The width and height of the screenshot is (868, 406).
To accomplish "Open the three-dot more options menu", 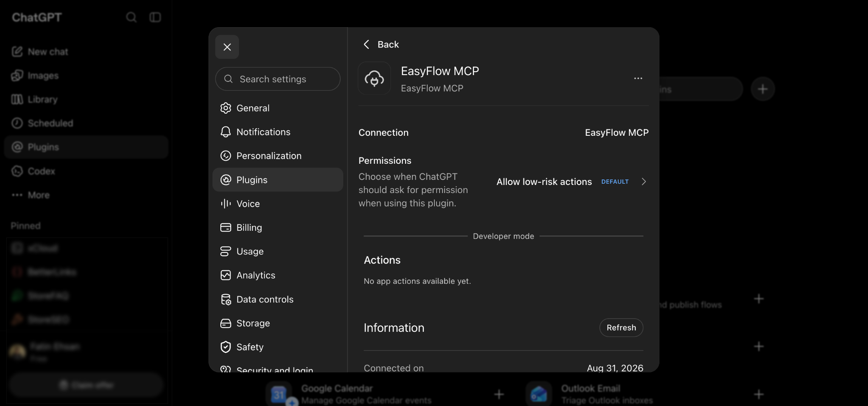I will pyautogui.click(x=638, y=78).
